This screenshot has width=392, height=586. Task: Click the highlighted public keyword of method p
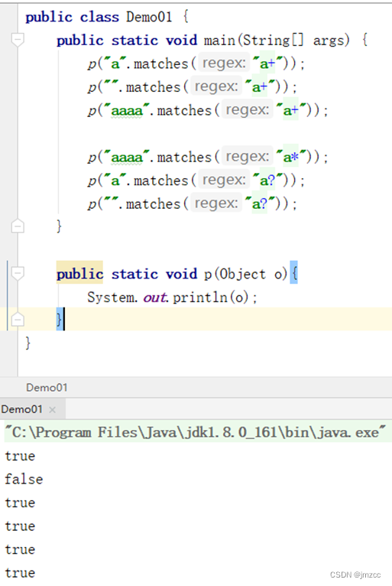79,274
